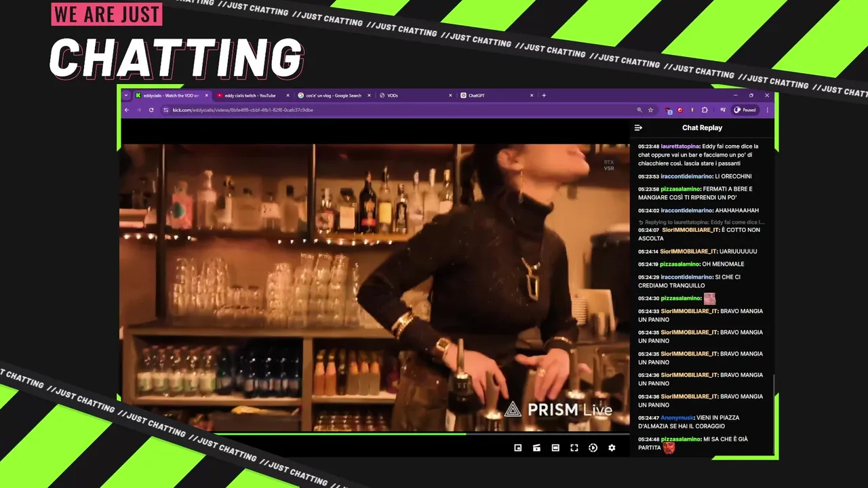This screenshot has width=868, height=488.
Task: Open the zoom magnifier in address bar
Action: click(639, 110)
